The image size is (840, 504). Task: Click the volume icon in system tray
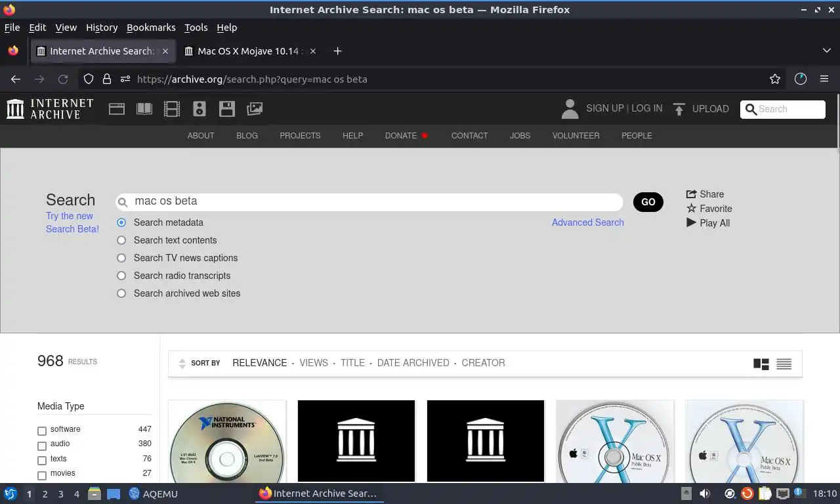click(x=705, y=493)
